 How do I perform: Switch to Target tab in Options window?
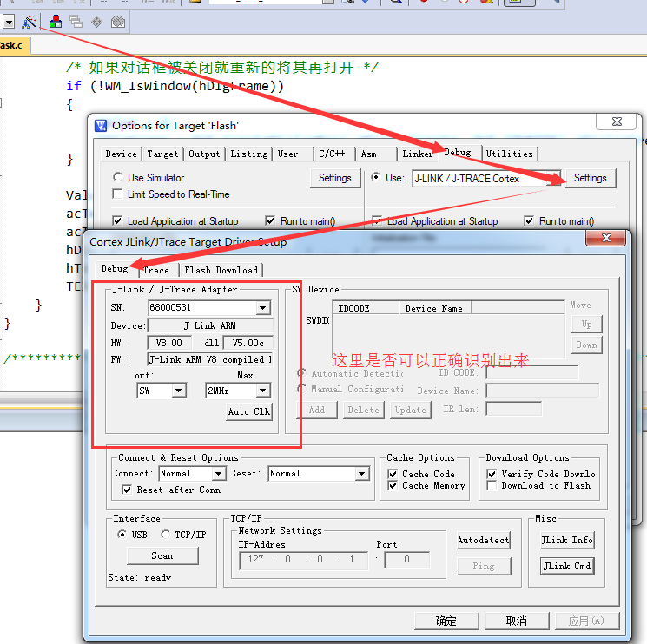click(x=162, y=154)
